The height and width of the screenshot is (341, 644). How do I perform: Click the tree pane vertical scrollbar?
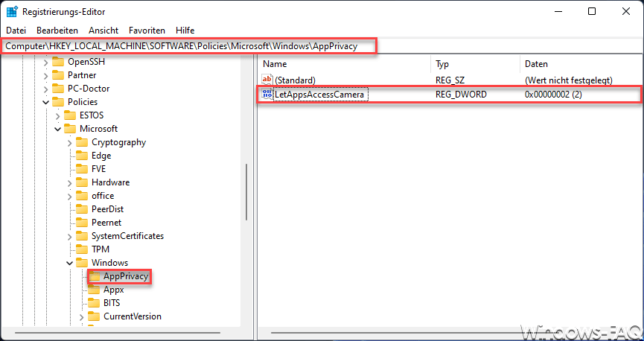[246, 192]
